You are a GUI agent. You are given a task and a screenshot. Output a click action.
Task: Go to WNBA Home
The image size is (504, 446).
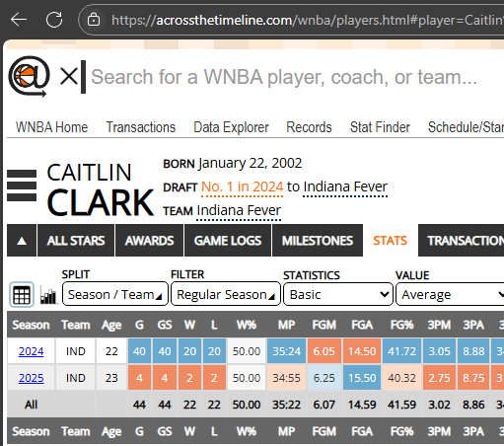pyautogui.click(x=51, y=127)
